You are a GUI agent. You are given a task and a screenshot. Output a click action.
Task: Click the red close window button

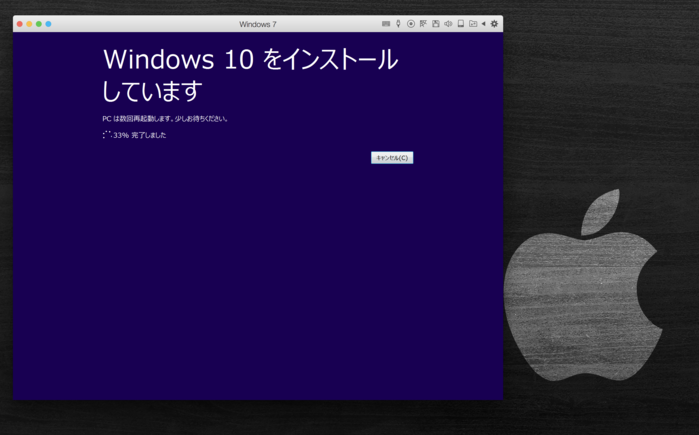tap(20, 24)
